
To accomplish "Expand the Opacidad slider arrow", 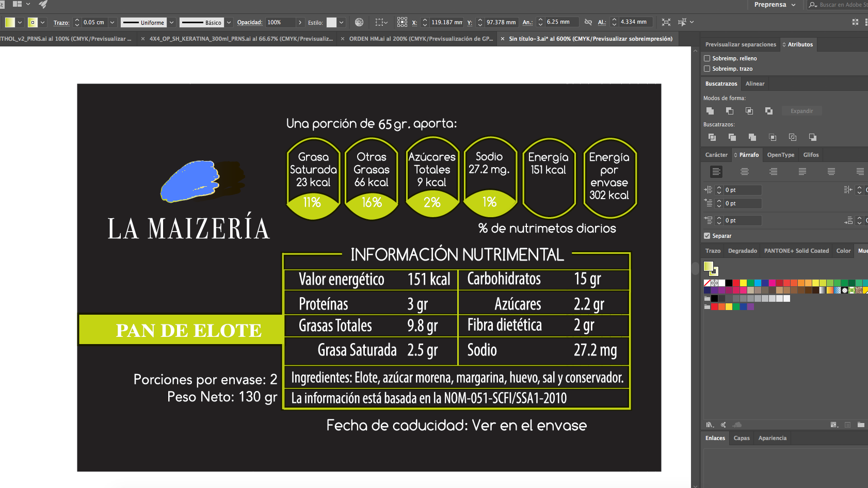I will pos(300,22).
